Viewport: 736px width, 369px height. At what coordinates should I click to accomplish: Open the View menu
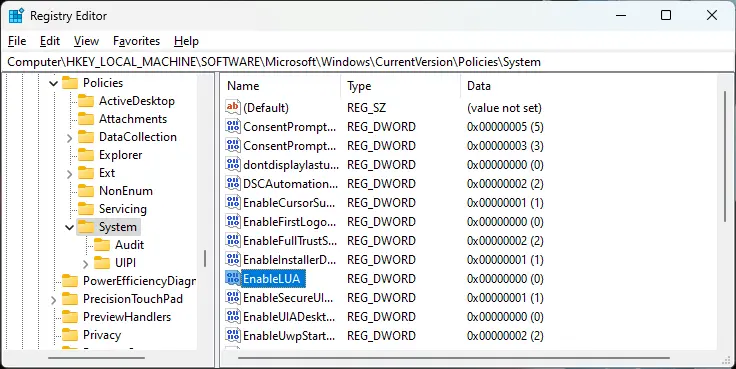point(86,41)
